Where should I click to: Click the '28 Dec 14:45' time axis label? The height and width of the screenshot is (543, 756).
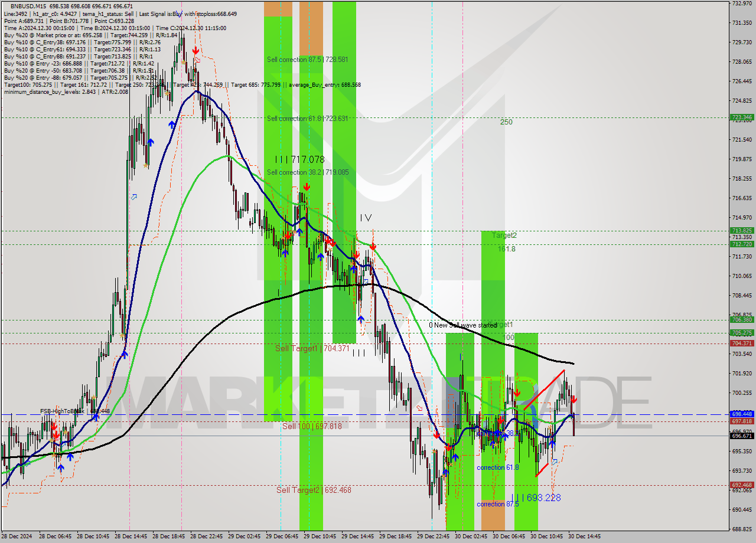tap(130, 537)
